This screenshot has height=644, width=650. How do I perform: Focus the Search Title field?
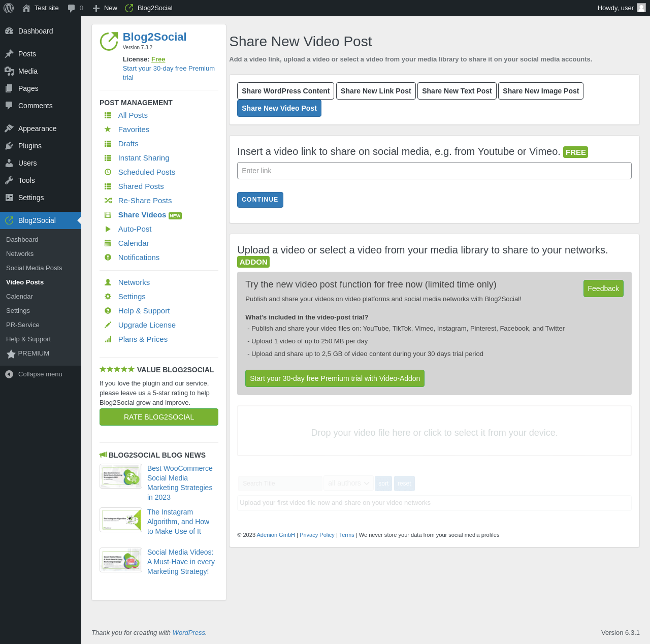pyautogui.click(x=280, y=484)
